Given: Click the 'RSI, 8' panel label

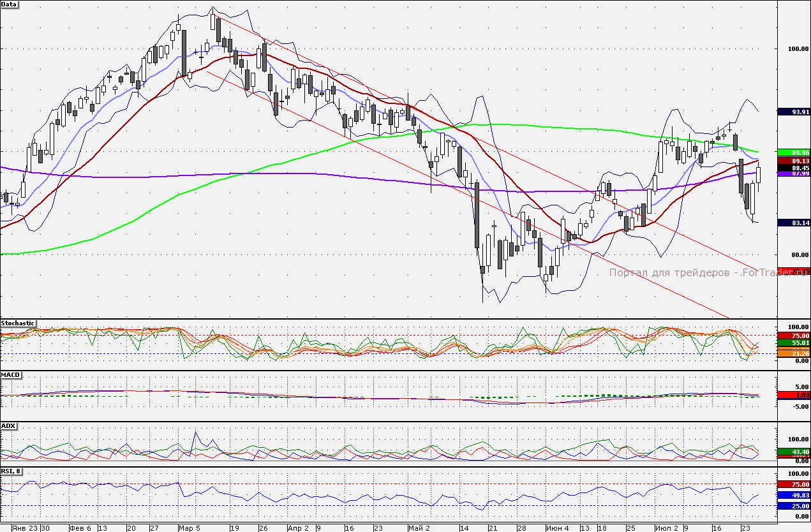Looking at the screenshot, I should pos(12,471).
